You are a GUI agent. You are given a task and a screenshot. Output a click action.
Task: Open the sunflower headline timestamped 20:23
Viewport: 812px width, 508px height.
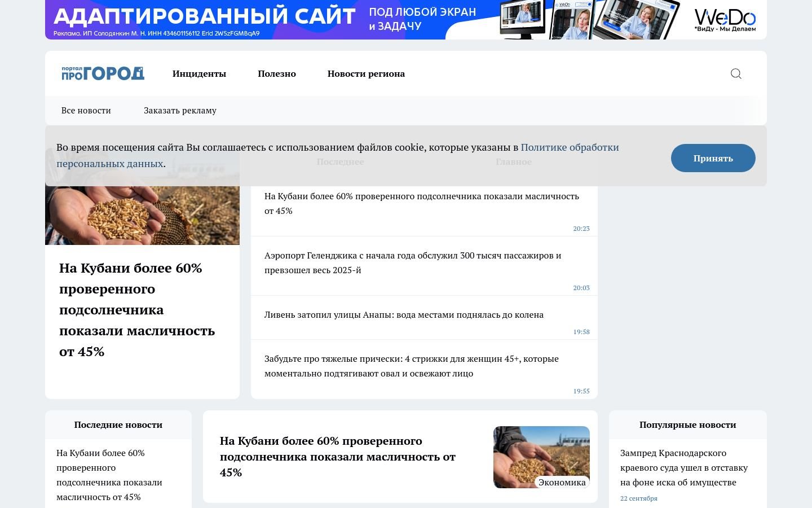[x=422, y=203]
